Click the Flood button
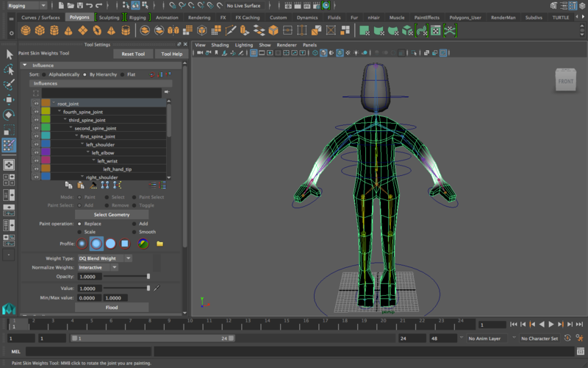Image resolution: width=588 pixels, height=368 pixels. [112, 308]
